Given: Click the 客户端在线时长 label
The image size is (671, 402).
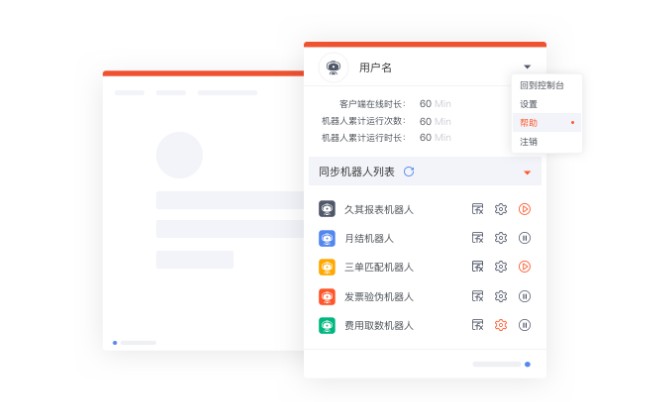Looking at the screenshot, I should click(372, 104).
